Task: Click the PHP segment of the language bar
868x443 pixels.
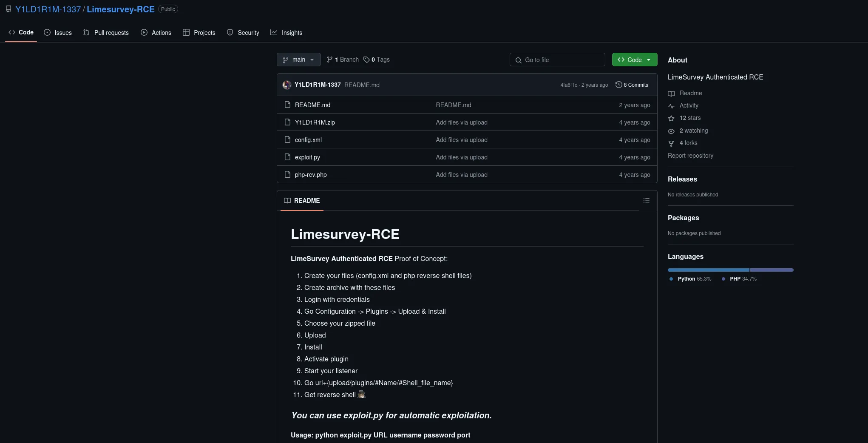Action: (x=772, y=270)
